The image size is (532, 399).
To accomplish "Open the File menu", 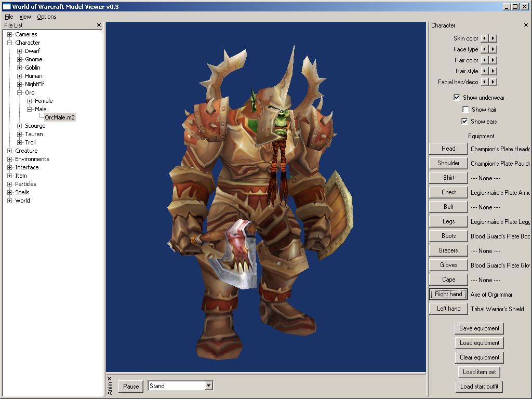I will (9, 17).
